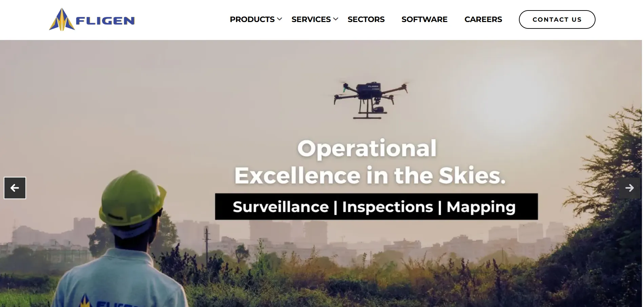The image size is (644, 307).
Task: Open the CAREERS page
Action: (483, 19)
